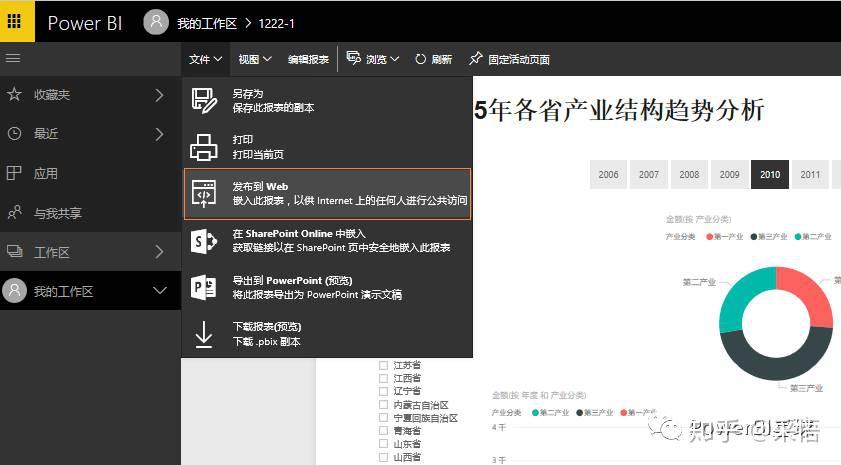
Task: Choose 打印 当前页 menu entry
Action: coord(327,147)
